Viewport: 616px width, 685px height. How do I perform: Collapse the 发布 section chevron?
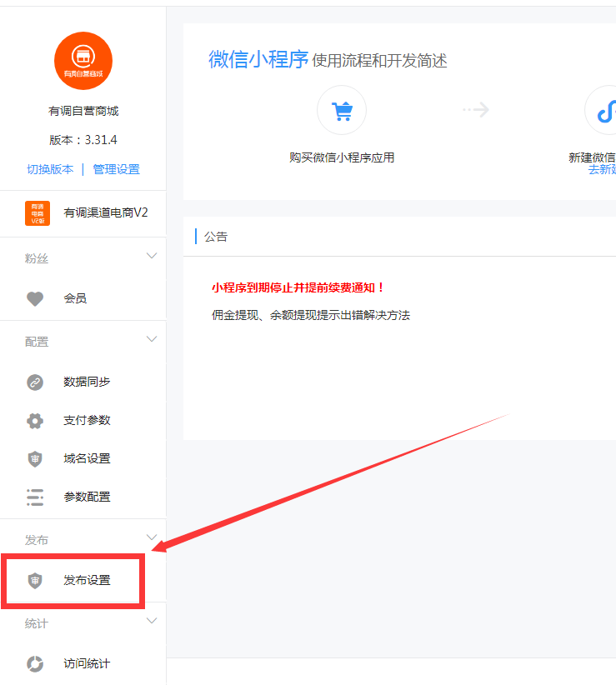(152, 537)
